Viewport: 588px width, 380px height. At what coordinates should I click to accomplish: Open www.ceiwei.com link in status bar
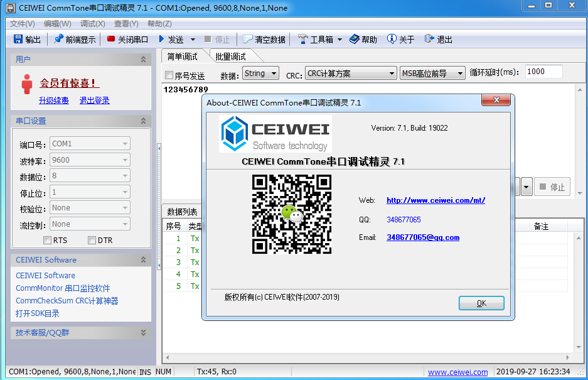[x=458, y=372]
